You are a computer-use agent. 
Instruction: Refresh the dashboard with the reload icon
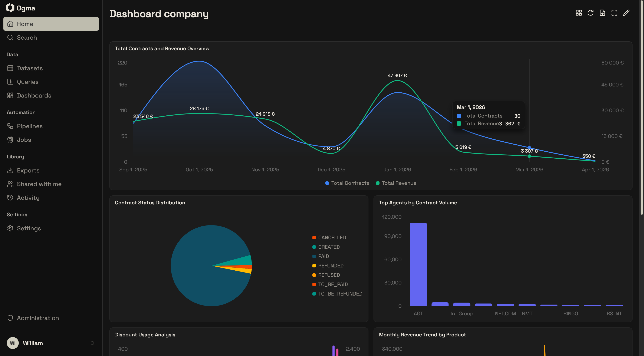tap(591, 13)
